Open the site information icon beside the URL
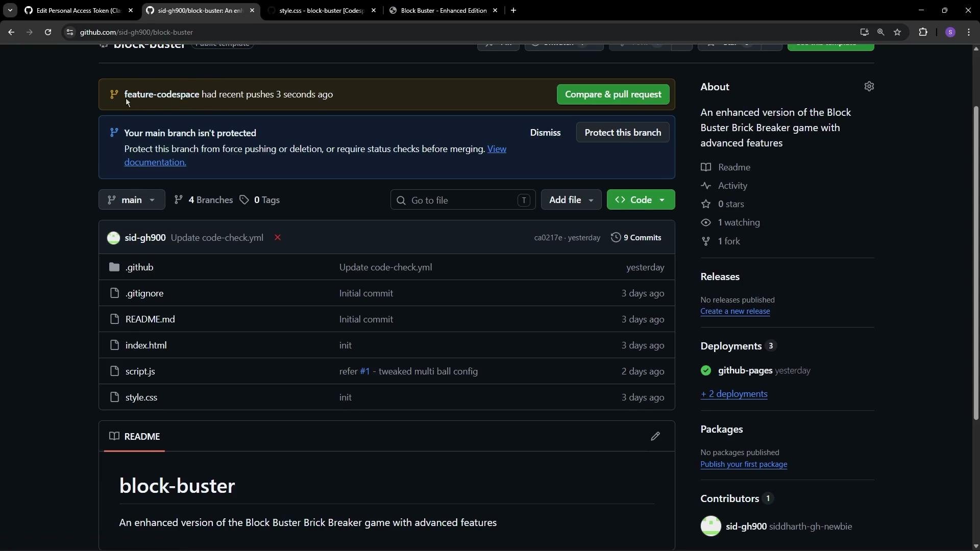 point(70,32)
